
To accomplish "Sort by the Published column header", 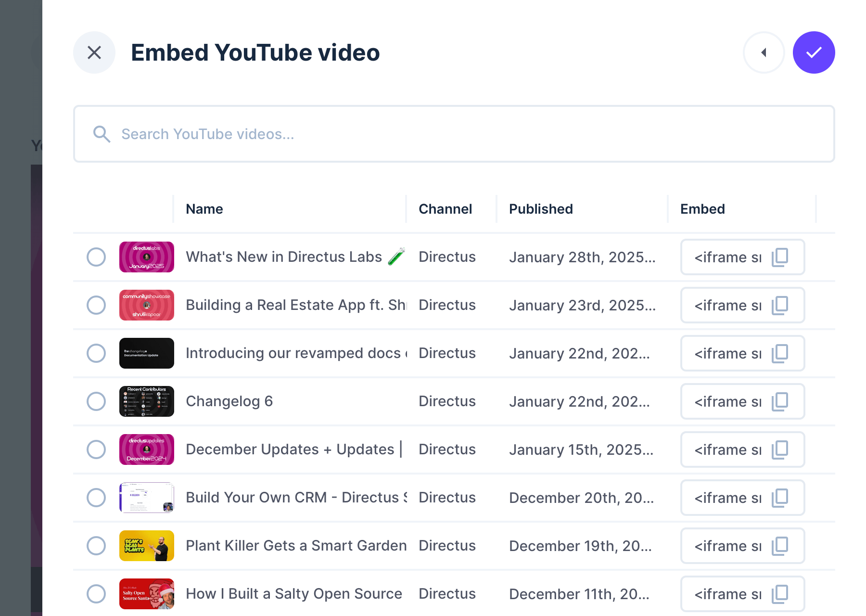I will tap(541, 209).
